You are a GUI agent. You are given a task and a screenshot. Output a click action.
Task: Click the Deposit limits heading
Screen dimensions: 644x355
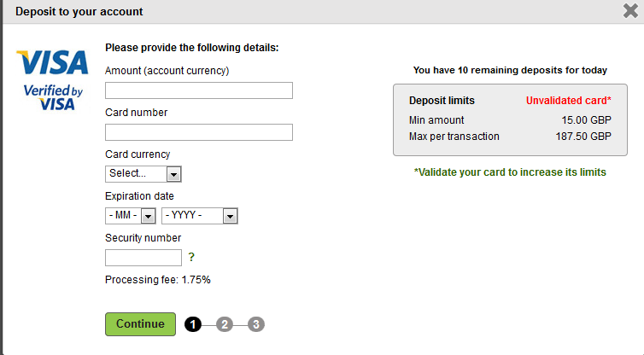tap(442, 101)
